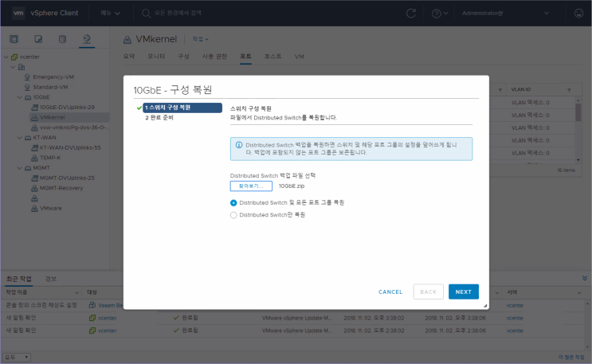Click the VMkernel port group icon in tree
Screen dimensions: 592x364
click(x=34, y=117)
